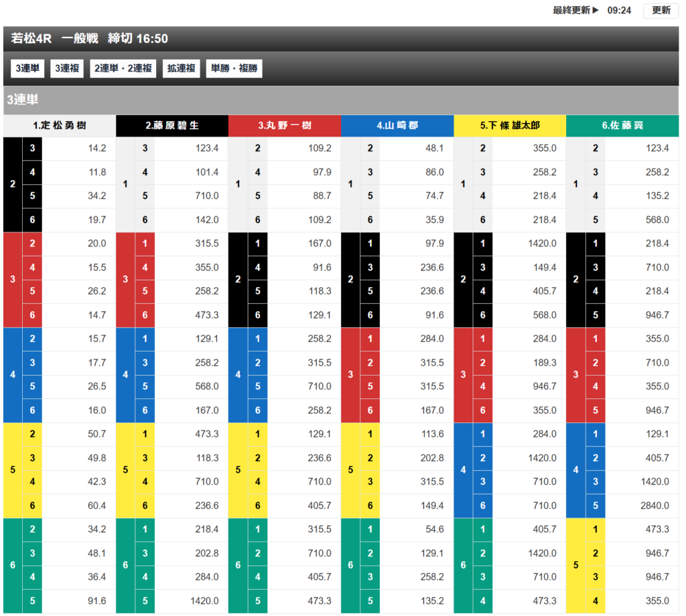Image resolution: width=686 pixels, height=616 pixels.
Task: Click the 更新 refresh button
Action: pos(661,11)
